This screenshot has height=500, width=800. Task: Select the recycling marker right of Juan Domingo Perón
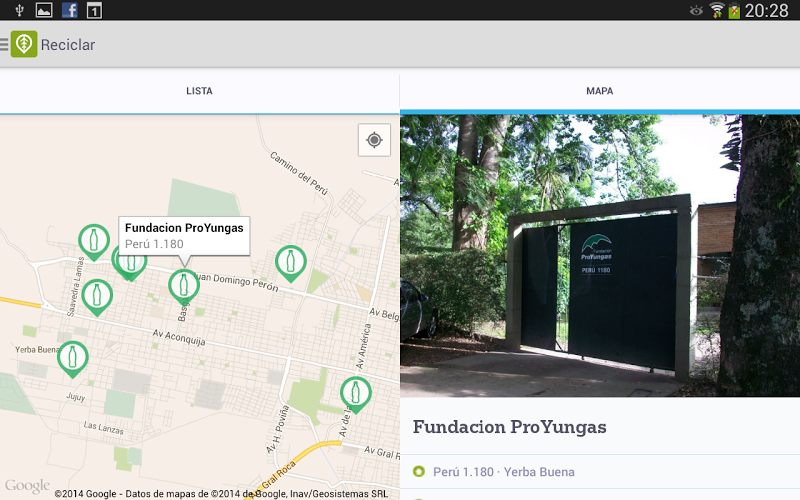click(291, 262)
